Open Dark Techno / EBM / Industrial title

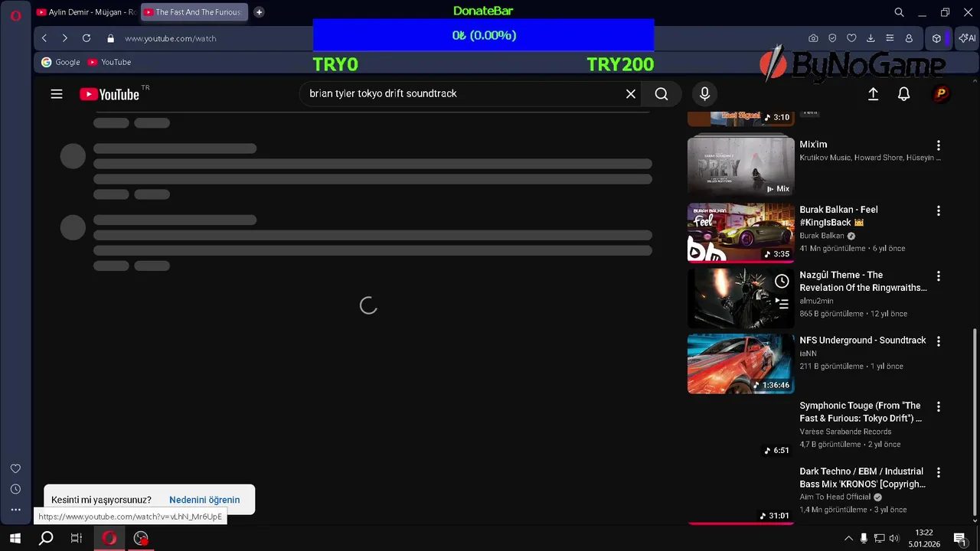point(863,478)
